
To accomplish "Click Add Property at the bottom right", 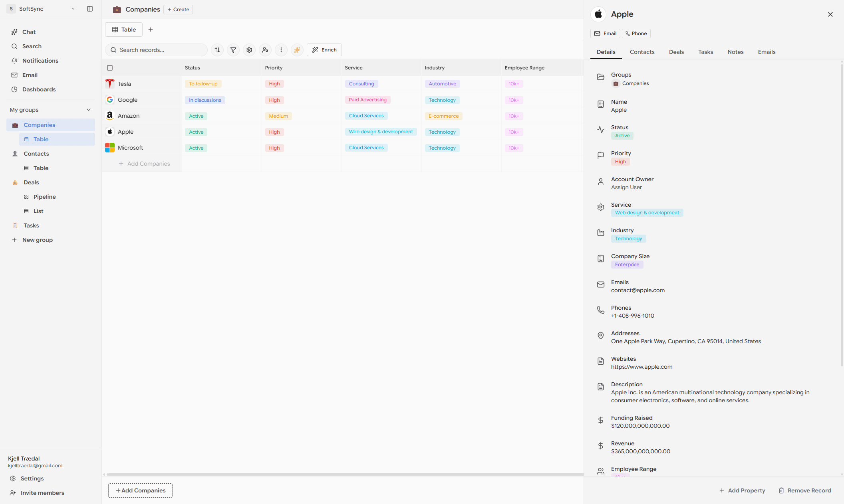I will click(x=742, y=490).
